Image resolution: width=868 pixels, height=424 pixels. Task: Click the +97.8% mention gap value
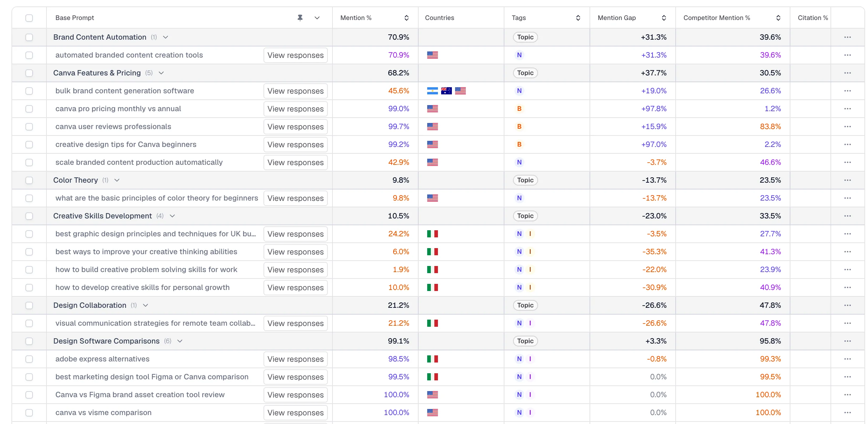point(654,109)
